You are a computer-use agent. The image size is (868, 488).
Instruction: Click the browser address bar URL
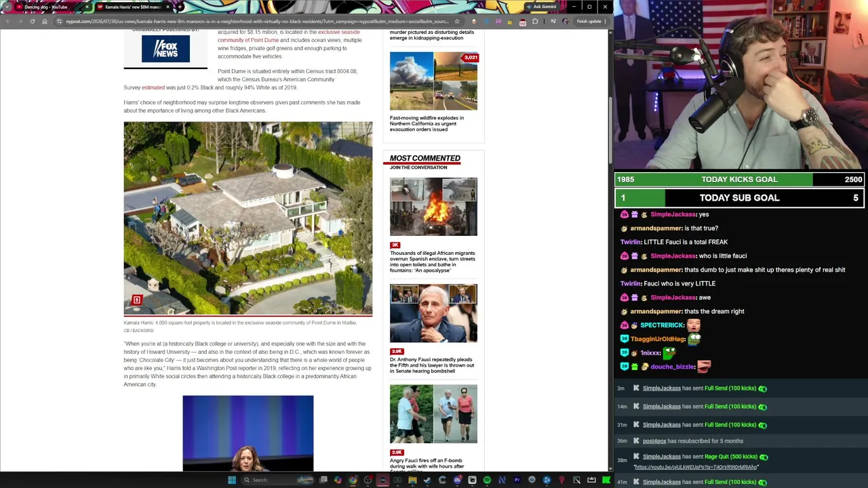point(258,22)
